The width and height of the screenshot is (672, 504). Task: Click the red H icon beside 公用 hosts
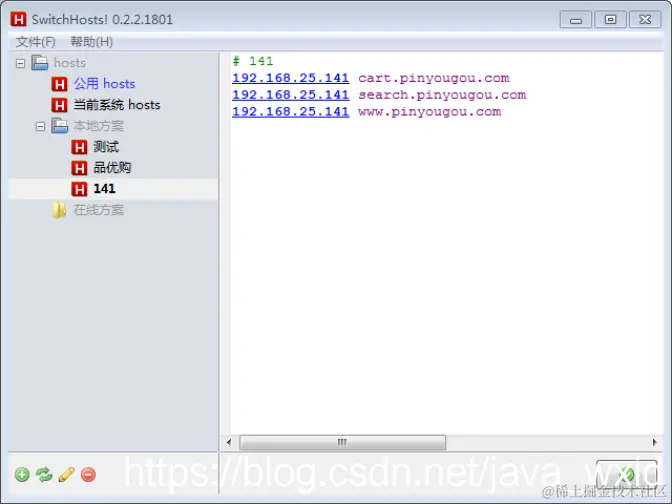[59, 84]
